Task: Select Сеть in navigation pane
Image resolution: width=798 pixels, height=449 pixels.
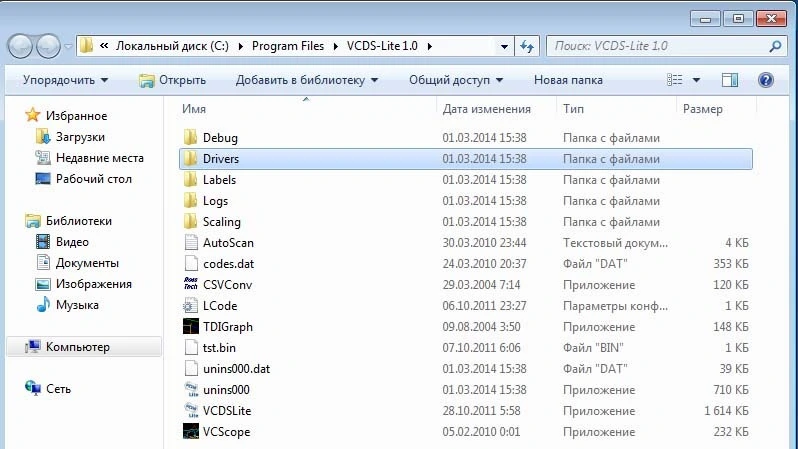Action: coord(58,388)
